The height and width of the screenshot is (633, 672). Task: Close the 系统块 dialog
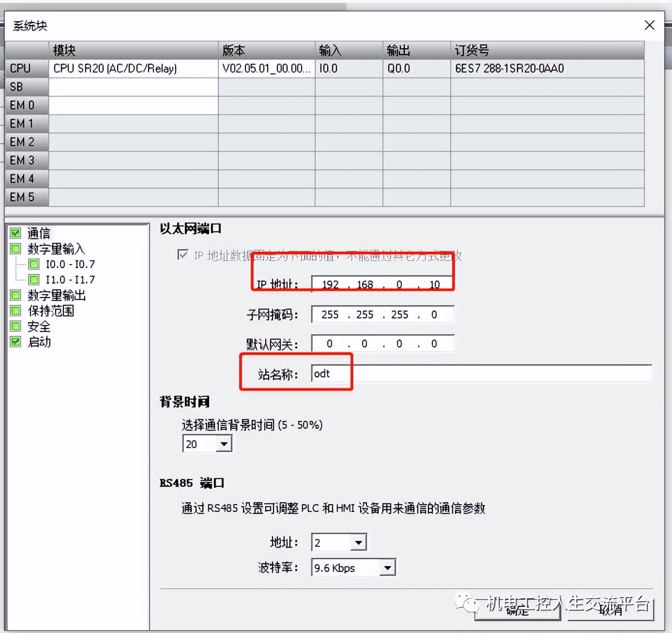[x=650, y=25]
